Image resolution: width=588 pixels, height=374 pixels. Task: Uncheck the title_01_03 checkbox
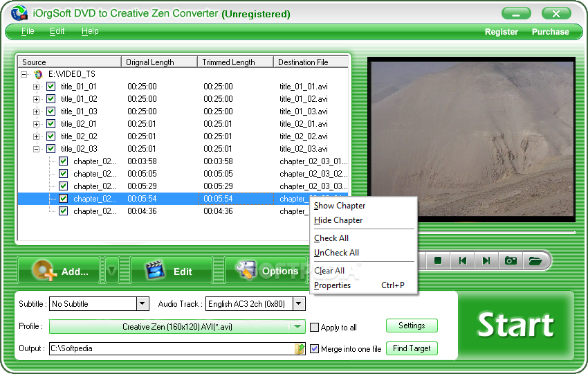(x=51, y=111)
